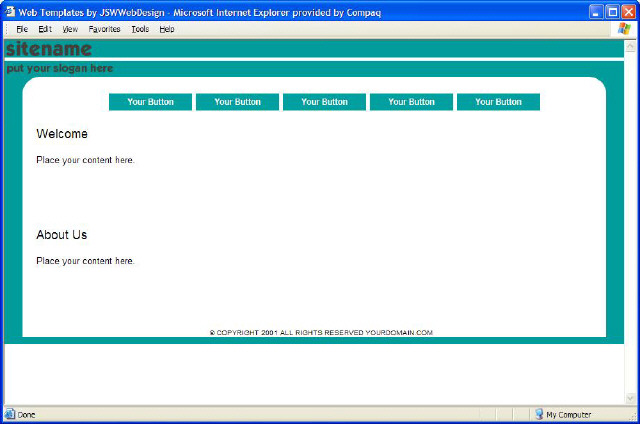Open the Tools menu
The width and height of the screenshot is (640, 424).
140,29
